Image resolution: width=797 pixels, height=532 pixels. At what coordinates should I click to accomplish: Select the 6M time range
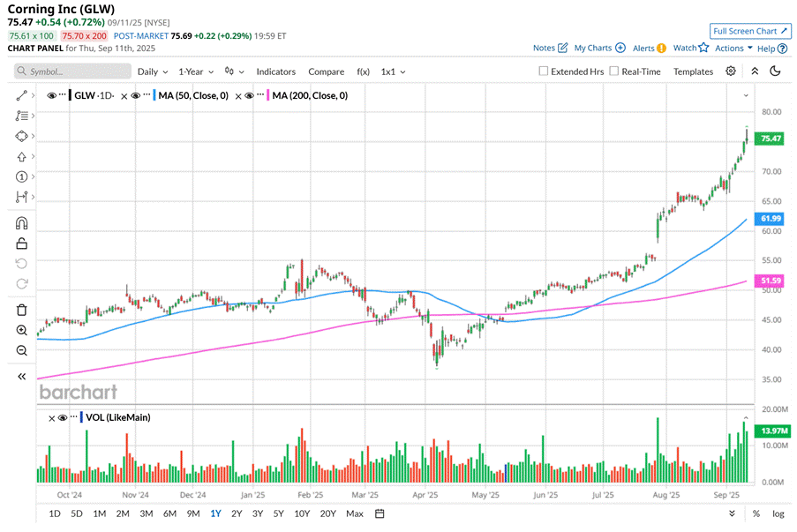click(x=169, y=513)
